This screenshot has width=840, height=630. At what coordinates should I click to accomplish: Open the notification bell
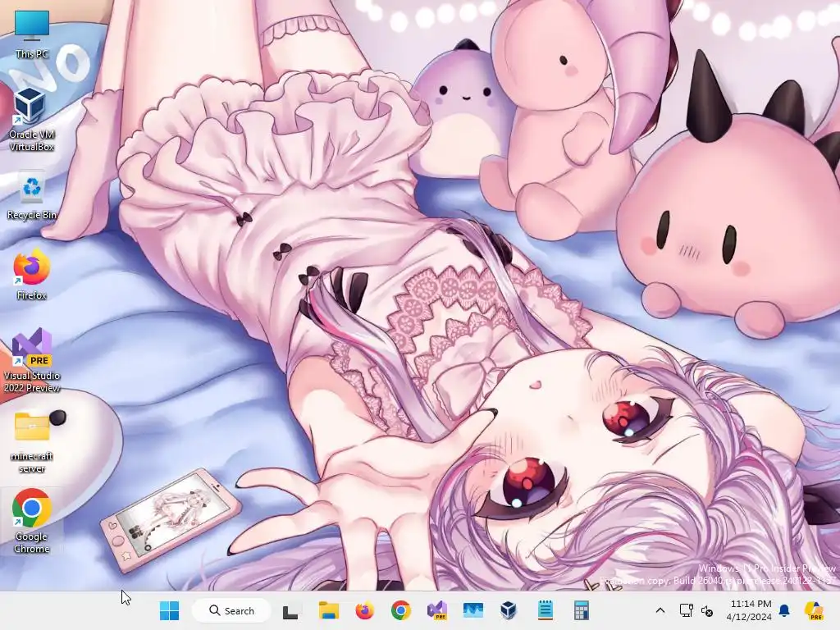coord(784,610)
